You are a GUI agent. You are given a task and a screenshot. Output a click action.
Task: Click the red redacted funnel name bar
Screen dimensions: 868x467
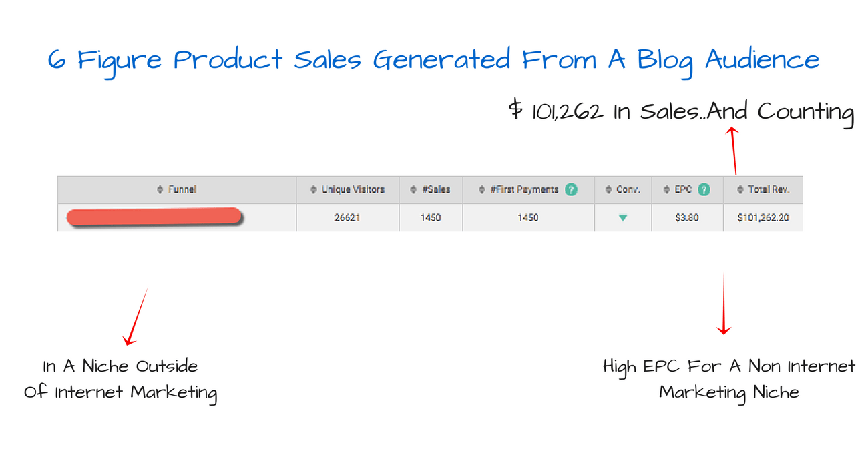click(154, 217)
